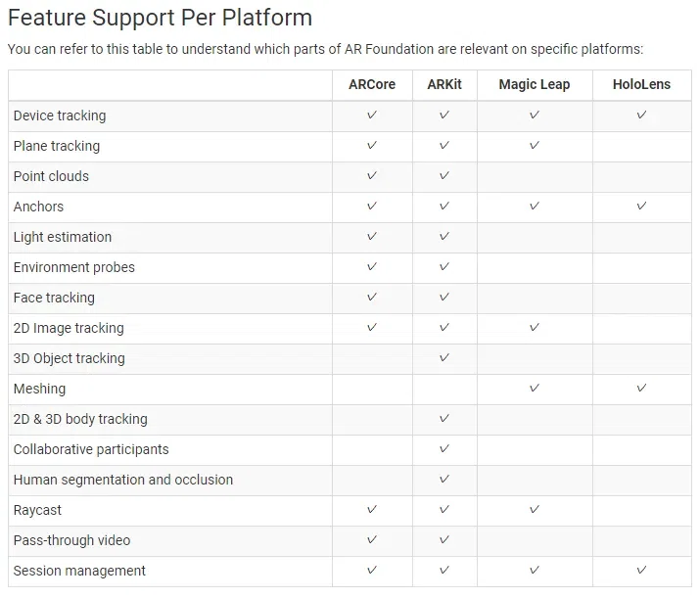Viewport: 700px width, 599px height.
Task: Click the 2D & 3D body tracking label
Action: (80, 419)
